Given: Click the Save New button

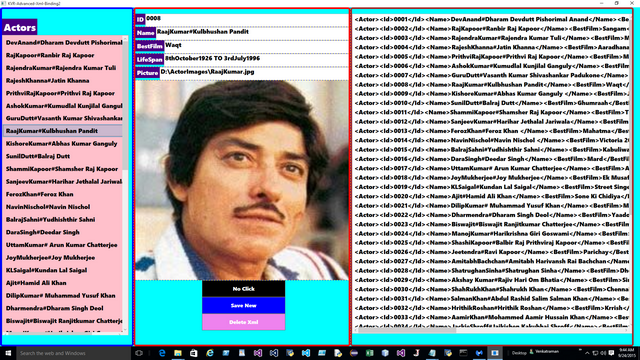Looking at the screenshot, I should pos(244,305).
